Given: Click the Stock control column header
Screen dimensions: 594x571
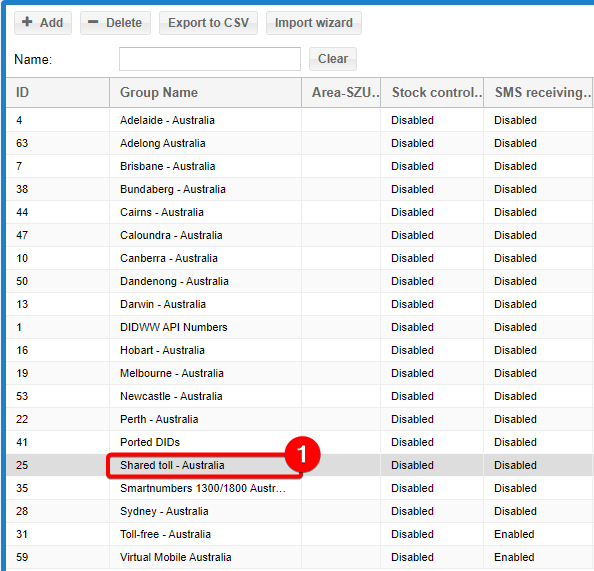Looking at the screenshot, I should [x=432, y=92].
